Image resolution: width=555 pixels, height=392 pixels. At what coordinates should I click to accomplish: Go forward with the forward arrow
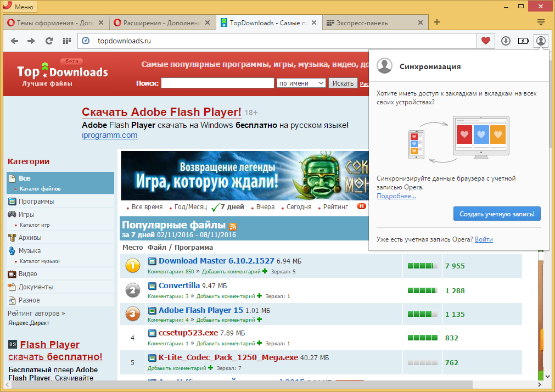coord(31,41)
